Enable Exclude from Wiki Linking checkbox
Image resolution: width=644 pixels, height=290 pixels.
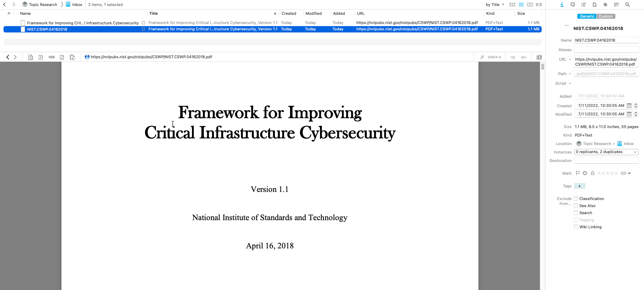click(x=576, y=227)
